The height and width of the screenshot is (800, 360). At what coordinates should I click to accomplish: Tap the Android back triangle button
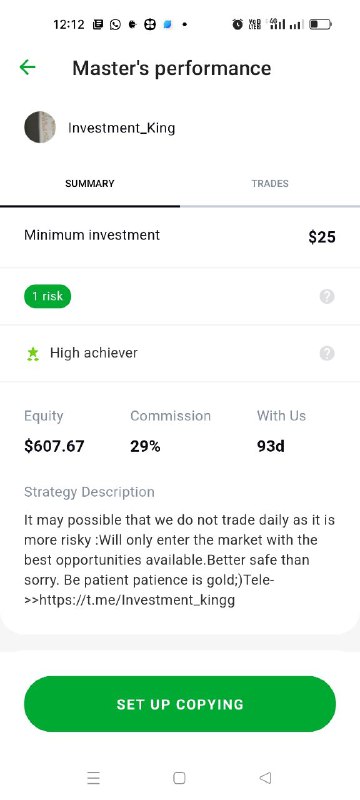pos(265,778)
